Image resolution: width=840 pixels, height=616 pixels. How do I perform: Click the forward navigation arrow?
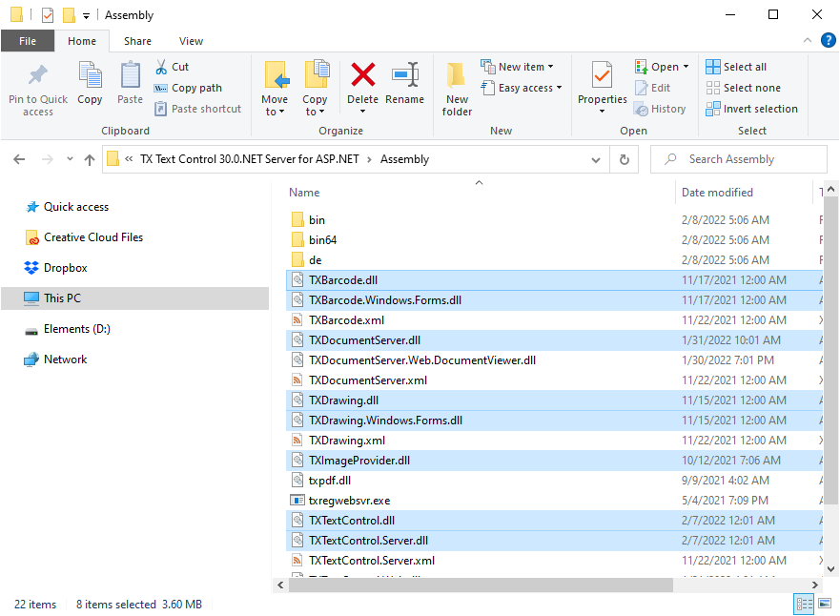click(47, 159)
